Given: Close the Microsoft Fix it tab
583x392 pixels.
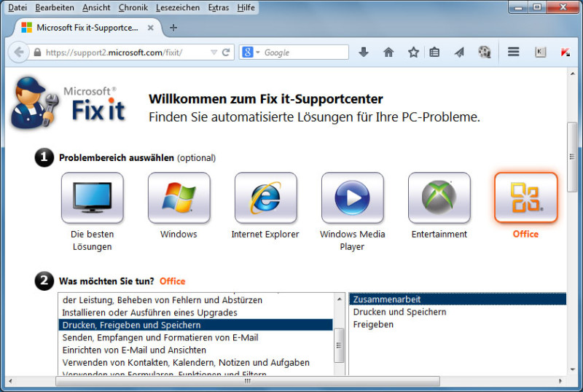Looking at the screenshot, I should pyautogui.click(x=151, y=28).
